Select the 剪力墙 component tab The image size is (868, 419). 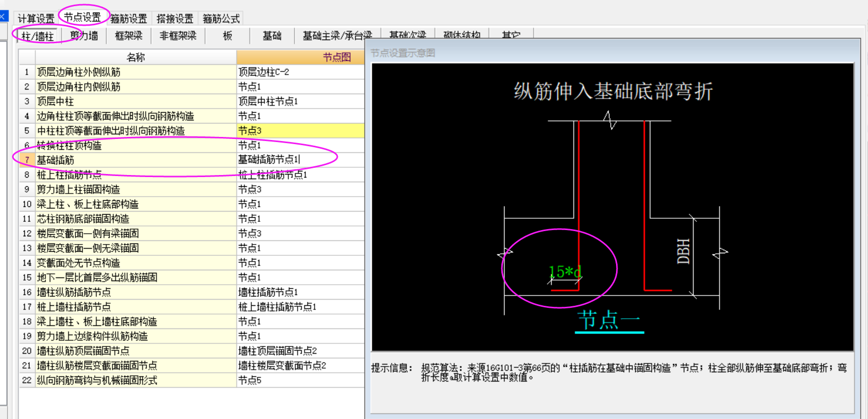pos(84,36)
